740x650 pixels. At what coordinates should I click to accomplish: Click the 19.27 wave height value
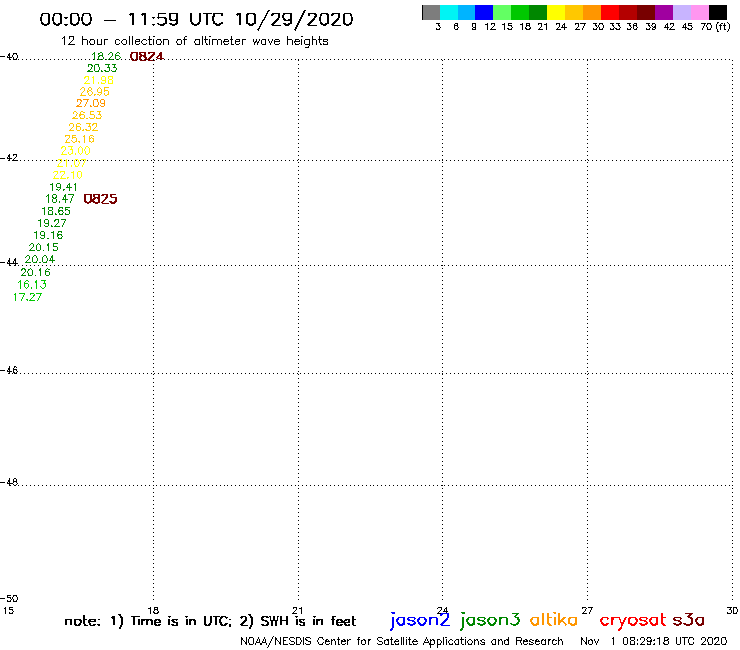52,223
